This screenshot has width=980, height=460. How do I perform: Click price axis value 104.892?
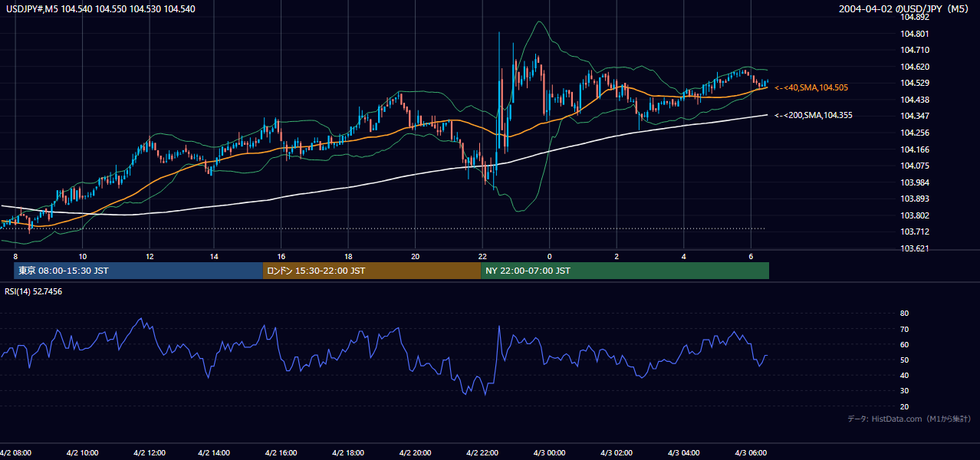click(x=914, y=18)
